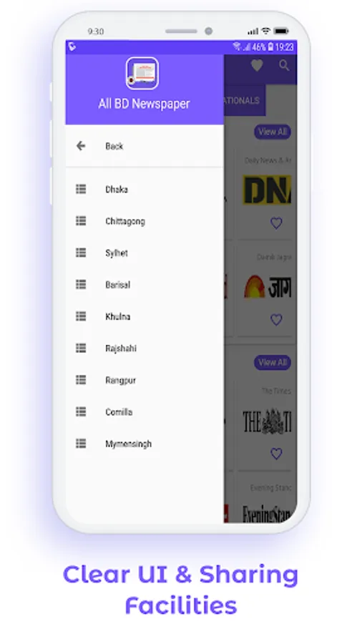Image resolution: width=362 pixels, height=644 pixels.
Task: Open The Times newspaper logo thumbnail
Action: 267,421
